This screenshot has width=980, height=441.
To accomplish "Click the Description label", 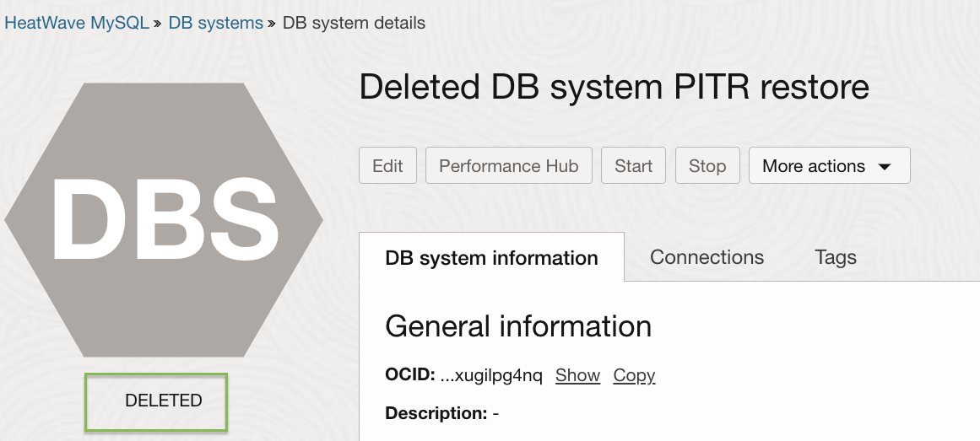I will pyautogui.click(x=436, y=413).
